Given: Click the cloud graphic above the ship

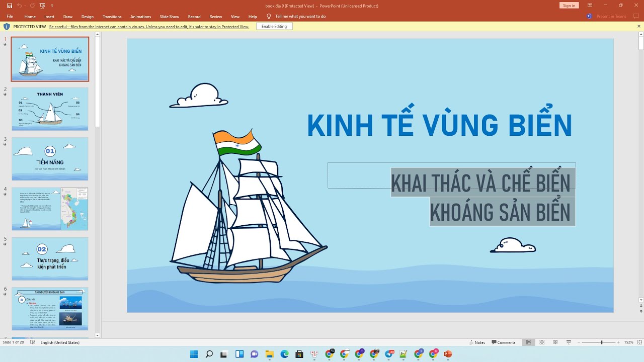Looking at the screenshot, I should [199, 96].
